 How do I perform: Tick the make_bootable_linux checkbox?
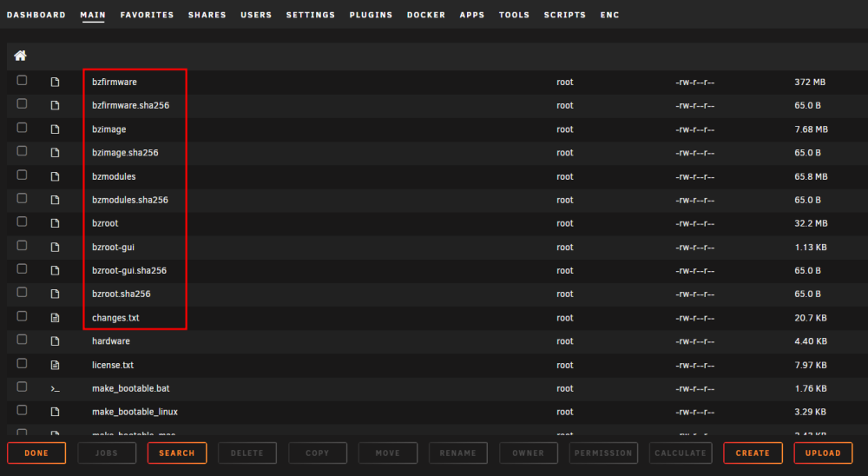[x=22, y=410]
